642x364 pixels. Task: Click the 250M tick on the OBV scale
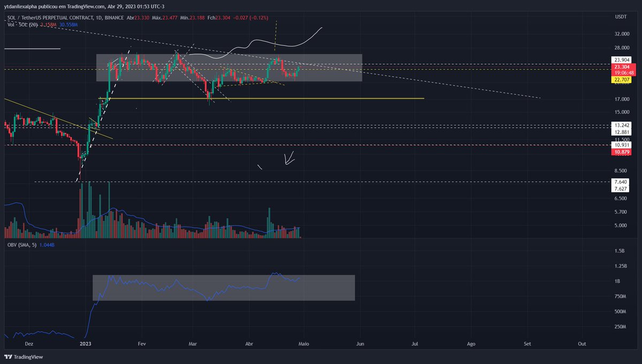tap(620, 327)
